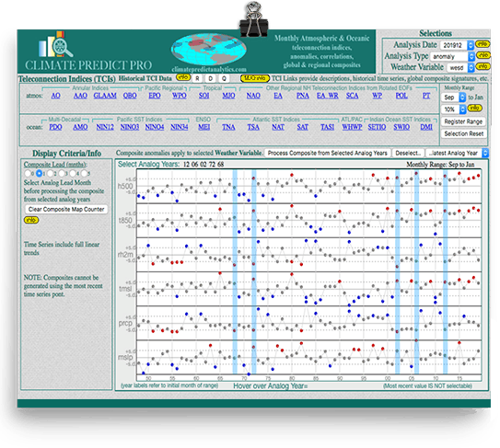Open the Analysis Type anomaly dropdown
The width and height of the screenshot is (500, 448).
[x=452, y=57]
